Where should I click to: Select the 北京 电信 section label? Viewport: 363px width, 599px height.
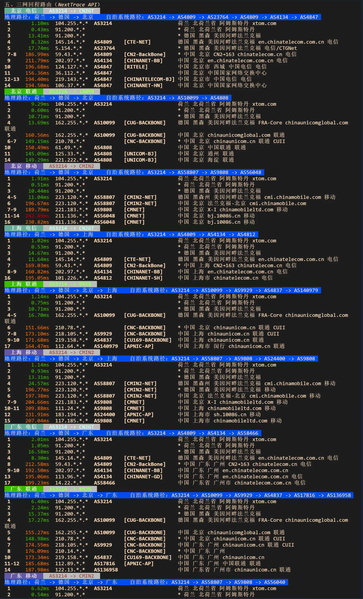[x=24, y=11]
